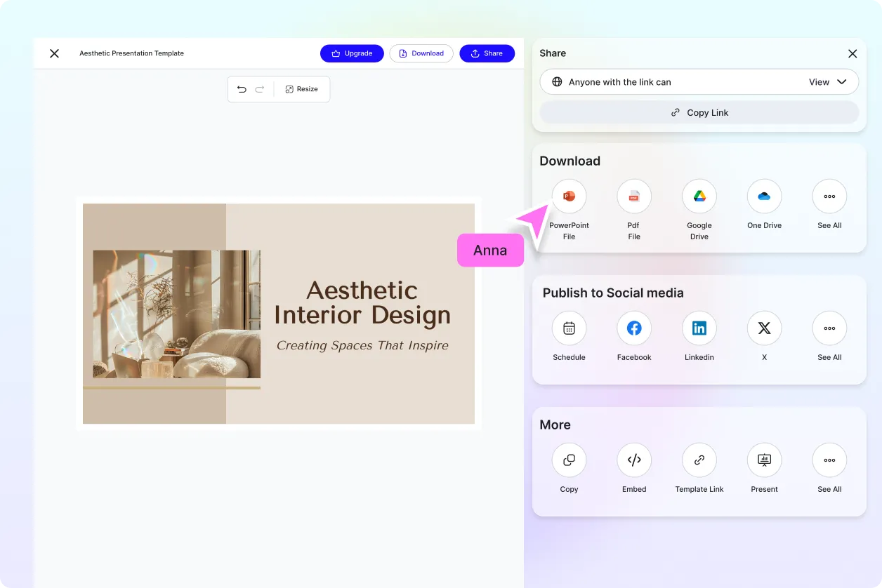
Task: Click 'Anyone with the link can' selector
Action: point(699,82)
